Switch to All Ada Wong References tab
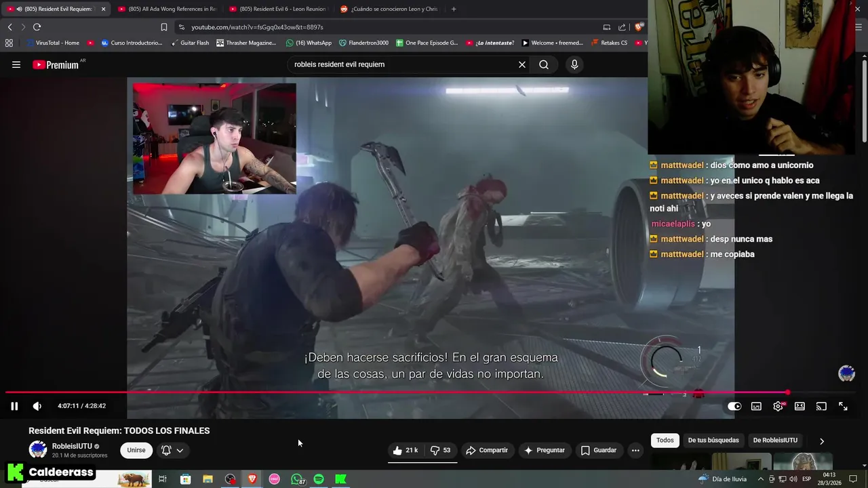The image size is (868, 488). 166,9
